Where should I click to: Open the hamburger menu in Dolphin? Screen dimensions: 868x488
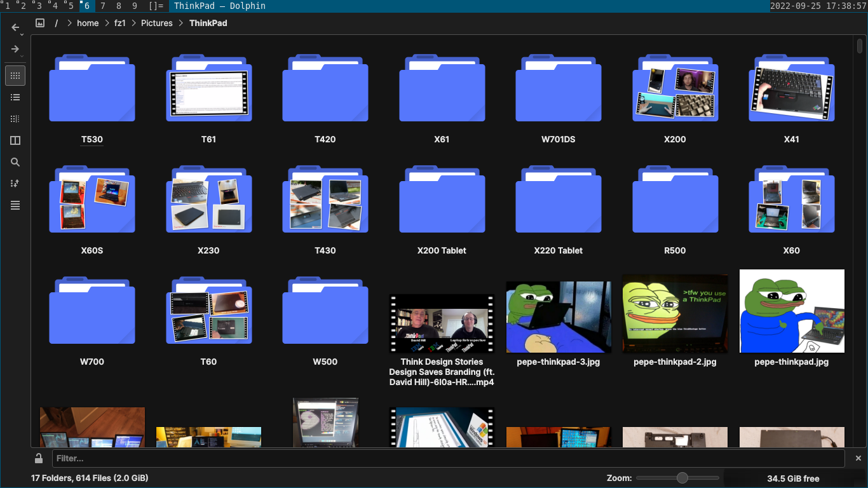(15, 205)
